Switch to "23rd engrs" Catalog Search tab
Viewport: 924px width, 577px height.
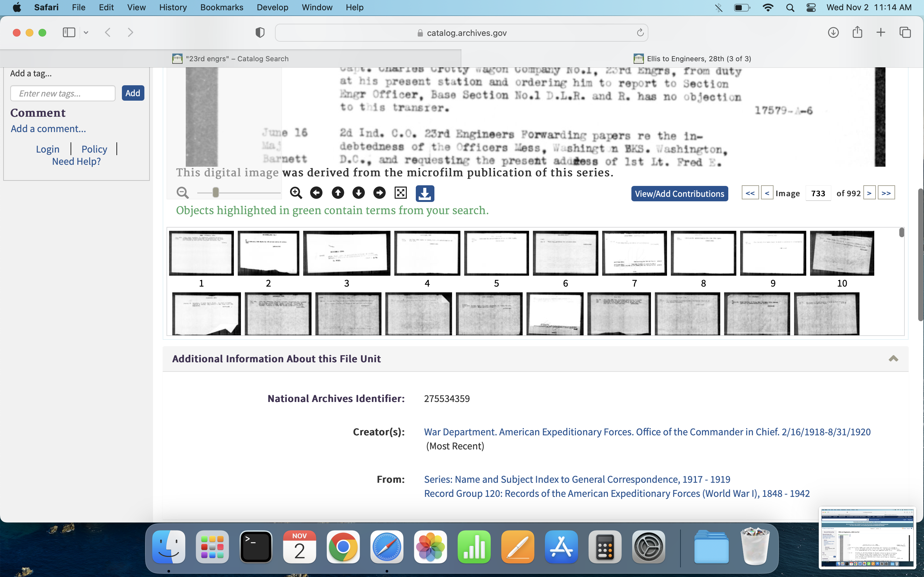pos(231,59)
